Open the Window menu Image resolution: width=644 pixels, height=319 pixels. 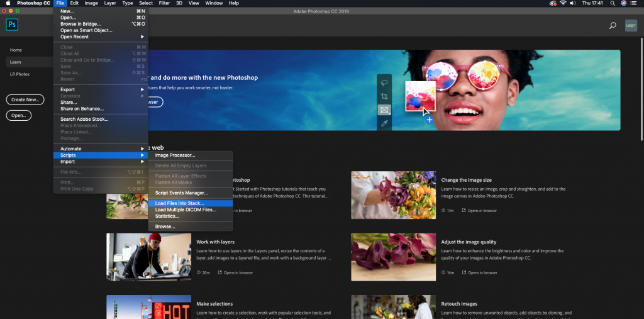[214, 3]
